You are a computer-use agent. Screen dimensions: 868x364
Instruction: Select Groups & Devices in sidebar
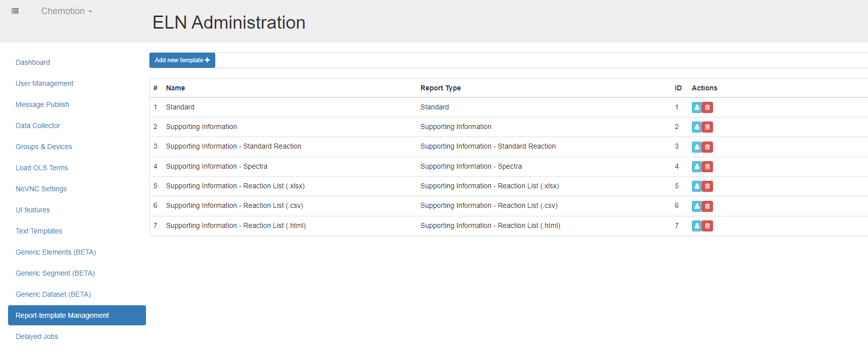point(44,147)
